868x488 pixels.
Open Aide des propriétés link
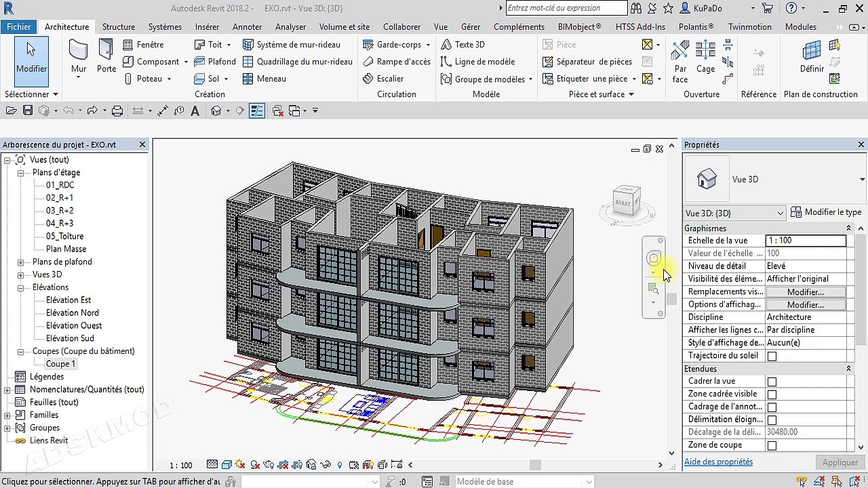(718, 462)
